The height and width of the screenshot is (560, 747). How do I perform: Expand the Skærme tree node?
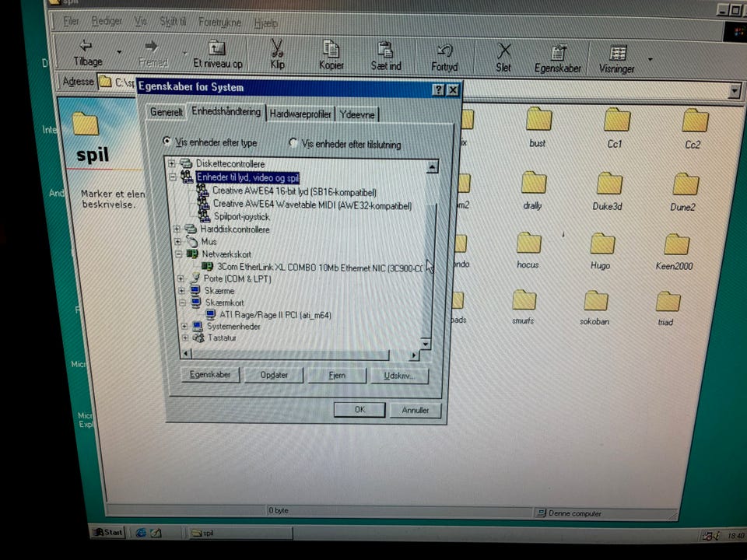click(x=181, y=290)
